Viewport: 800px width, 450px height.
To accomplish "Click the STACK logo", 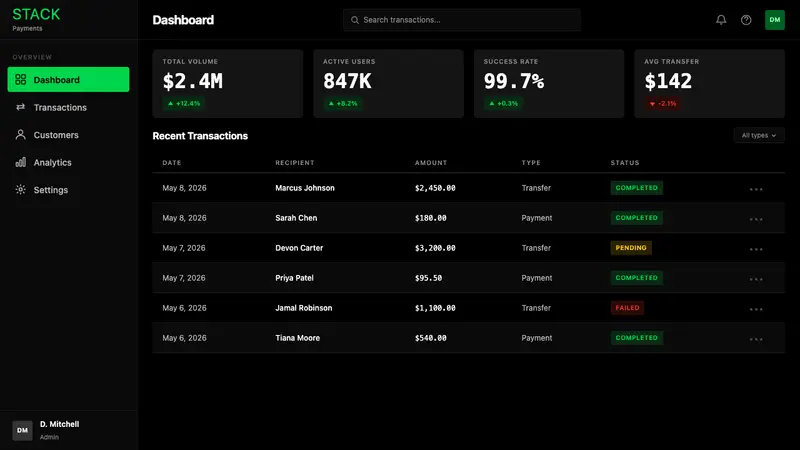I will (x=36, y=14).
